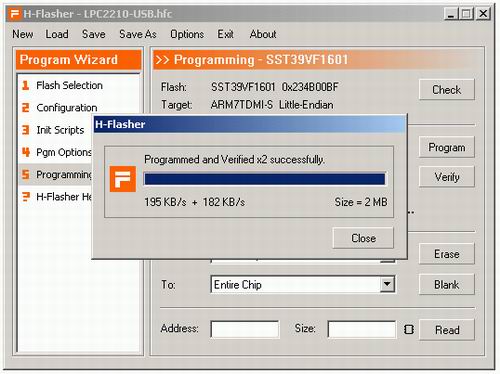This screenshot has width=500, height=374.
Task: Click the 'Size = 2 MB' text
Action: click(x=361, y=202)
